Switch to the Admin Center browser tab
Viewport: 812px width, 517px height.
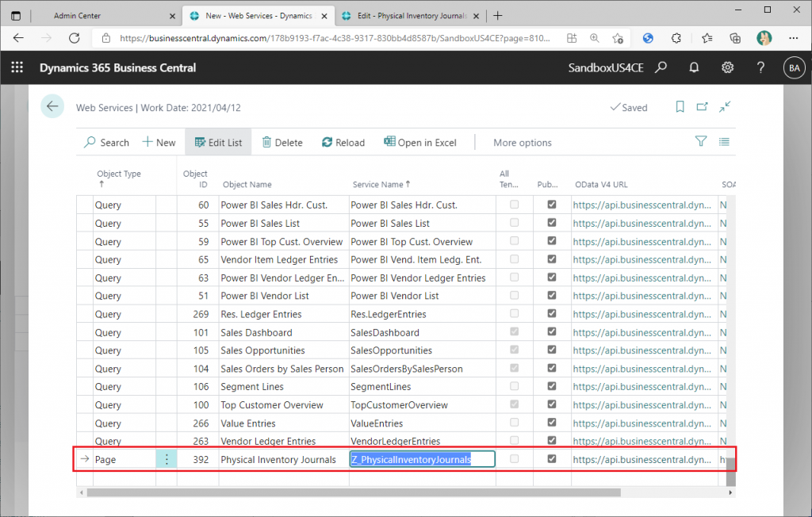click(x=77, y=16)
